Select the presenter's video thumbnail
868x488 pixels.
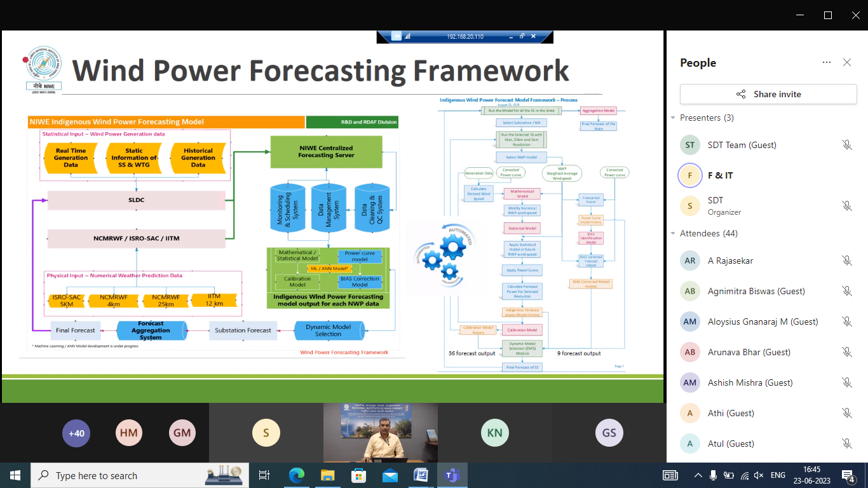pos(380,432)
